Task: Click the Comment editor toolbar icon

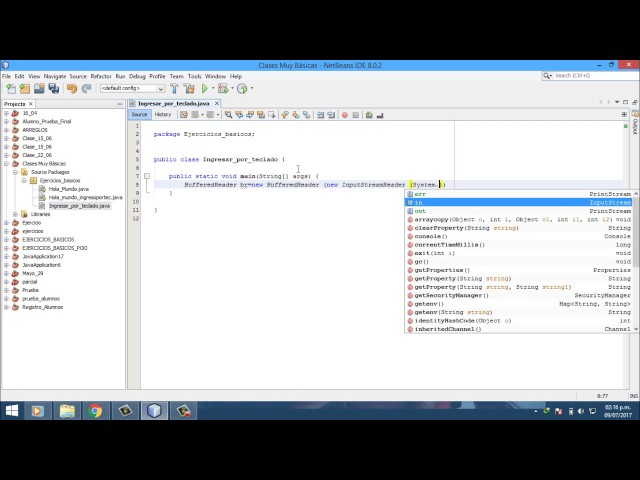Action: pos(369,115)
